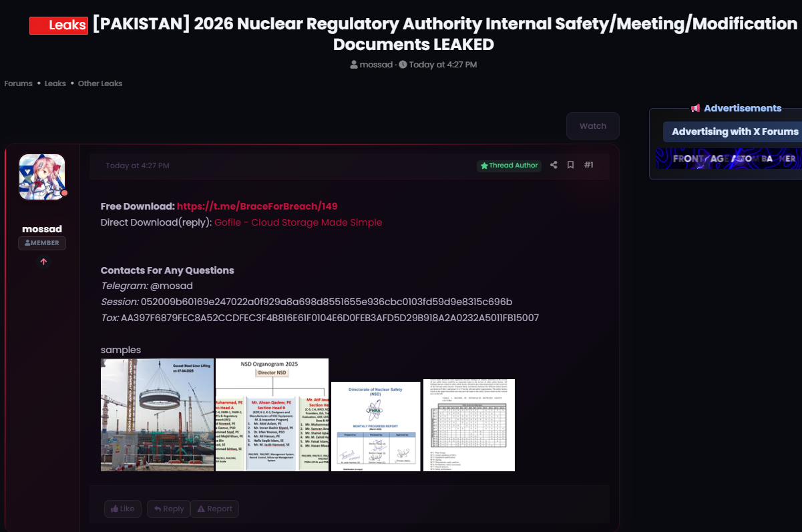Click the megaphone icon beside Advertisements
The height and width of the screenshot is (532, 802).
tap(696, 108)
